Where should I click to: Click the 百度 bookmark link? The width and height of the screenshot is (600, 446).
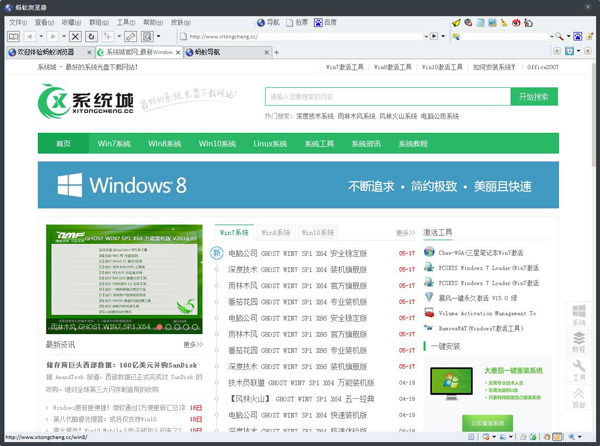pyautogui.click(x=326, y=23)
